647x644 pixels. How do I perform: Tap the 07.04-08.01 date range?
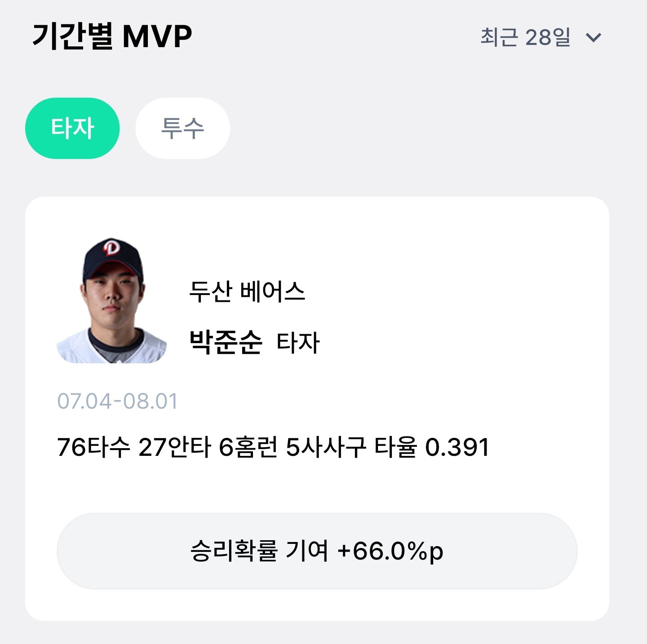(x=118, y=401)
